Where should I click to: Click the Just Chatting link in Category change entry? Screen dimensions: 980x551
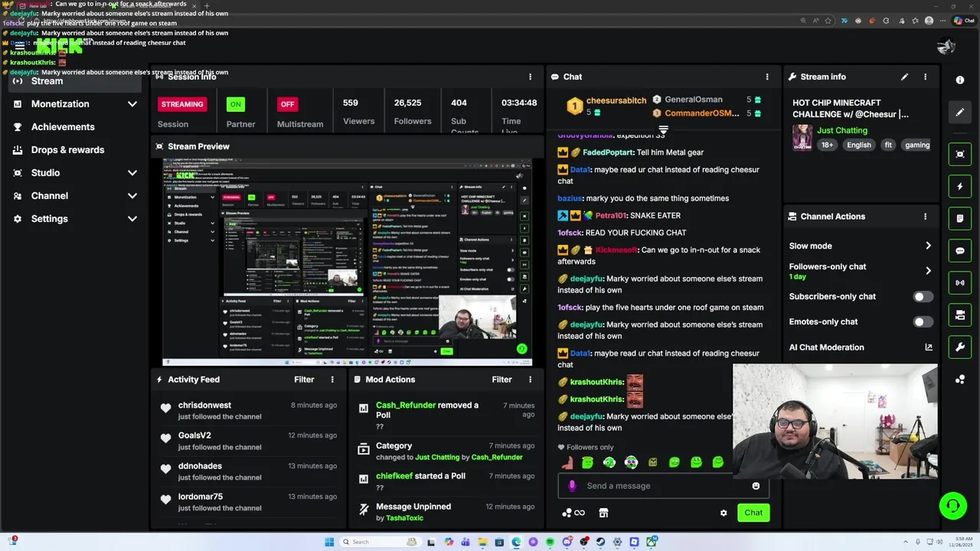coord(437,458)
